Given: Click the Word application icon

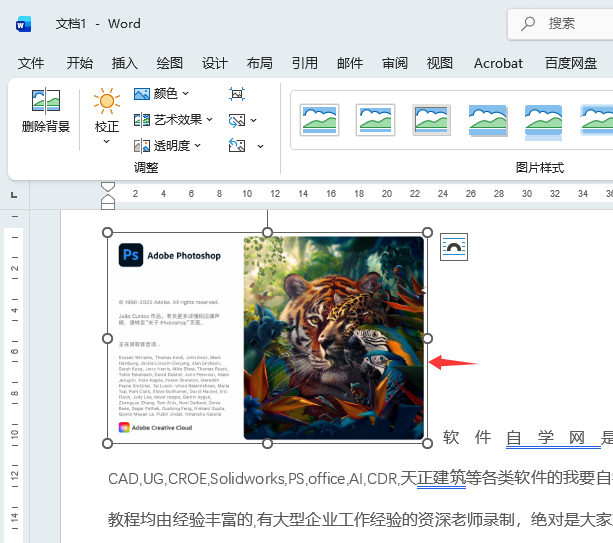Looking at the screenshot, I should click(23, 24).
